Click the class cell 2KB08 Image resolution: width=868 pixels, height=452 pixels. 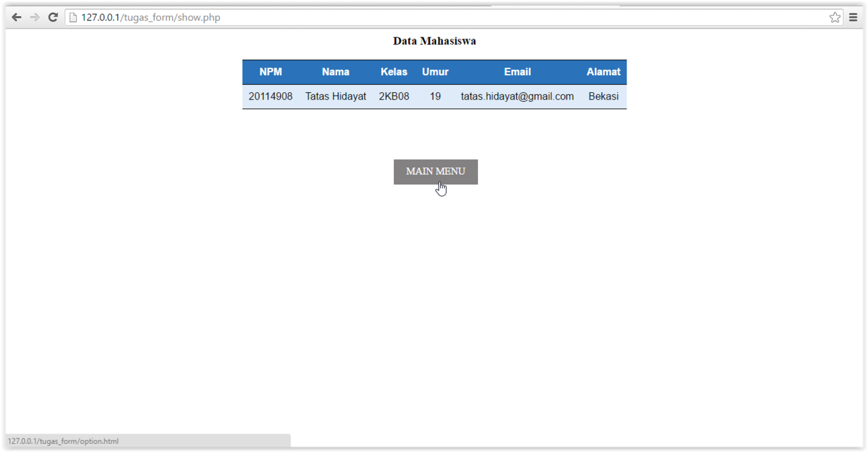(394, 96)
